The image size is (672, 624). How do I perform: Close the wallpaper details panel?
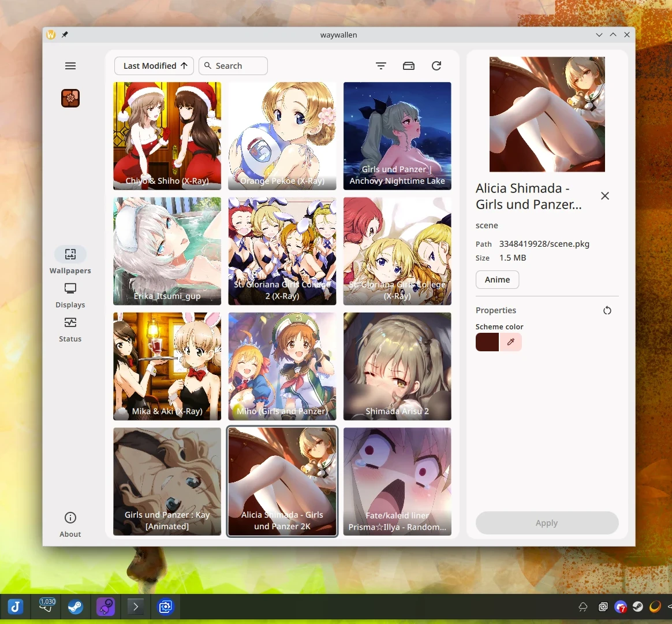[604, 196]
